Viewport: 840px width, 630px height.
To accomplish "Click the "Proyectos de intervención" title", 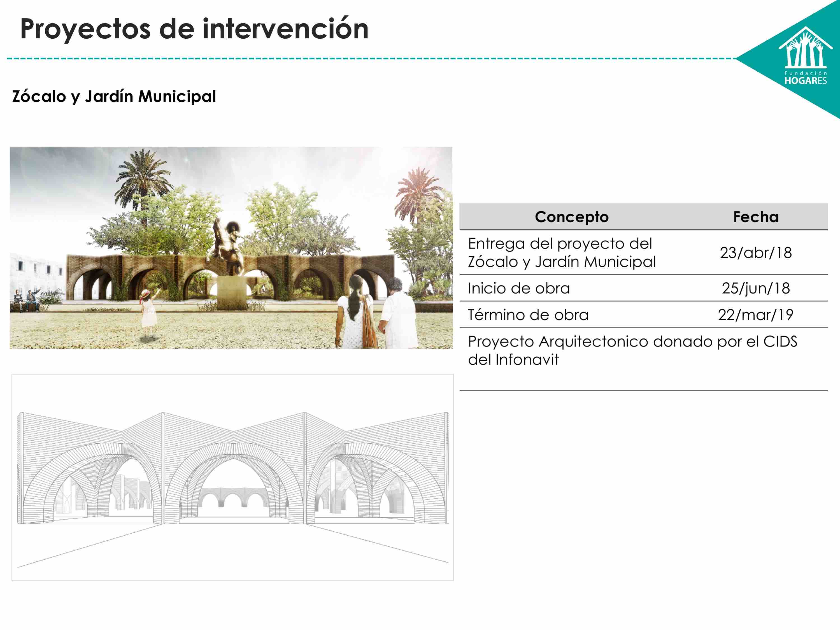I will pyautogui.click(x=194, y=29).
